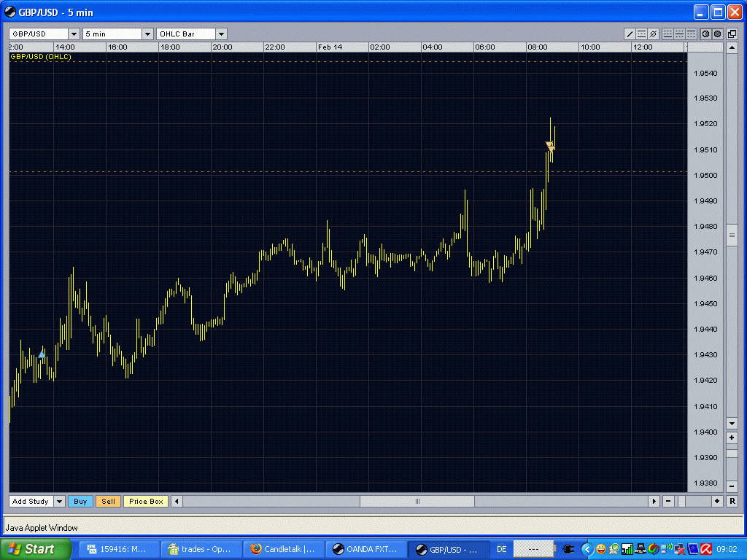Viewport: 747px width, 560px height.
Task: Expand the Add Study dropdown arrow
Action: (x=59, y=501)
